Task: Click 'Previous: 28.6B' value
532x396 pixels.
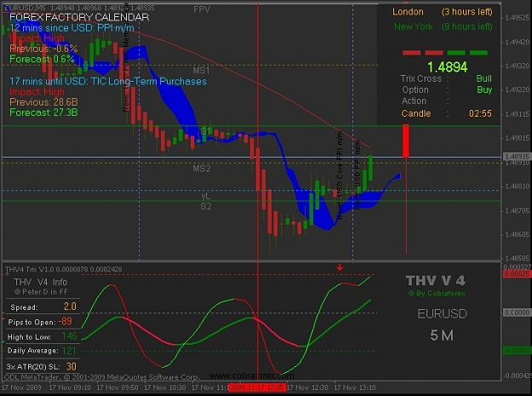Action: pyautogui.click(x=43, y=102)
